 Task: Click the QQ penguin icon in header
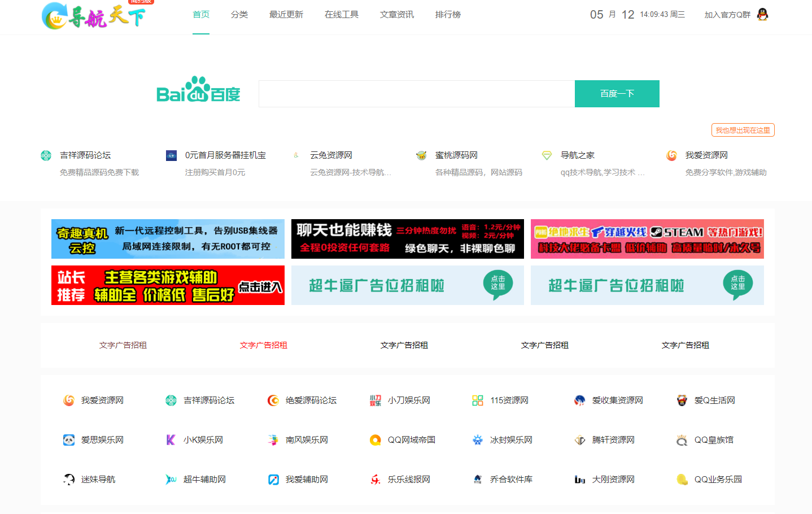pyautogui.click(x=762, y=15)
